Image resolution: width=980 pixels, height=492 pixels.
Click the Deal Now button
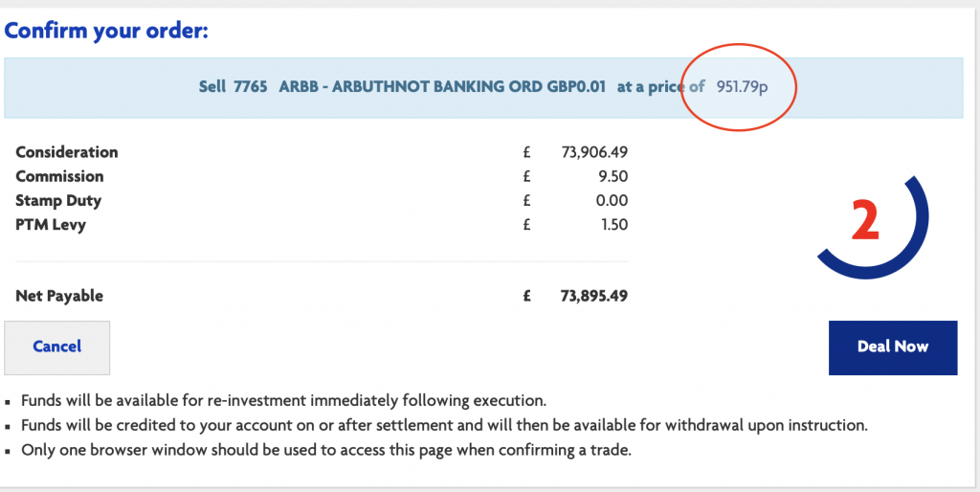pos(892,347)
